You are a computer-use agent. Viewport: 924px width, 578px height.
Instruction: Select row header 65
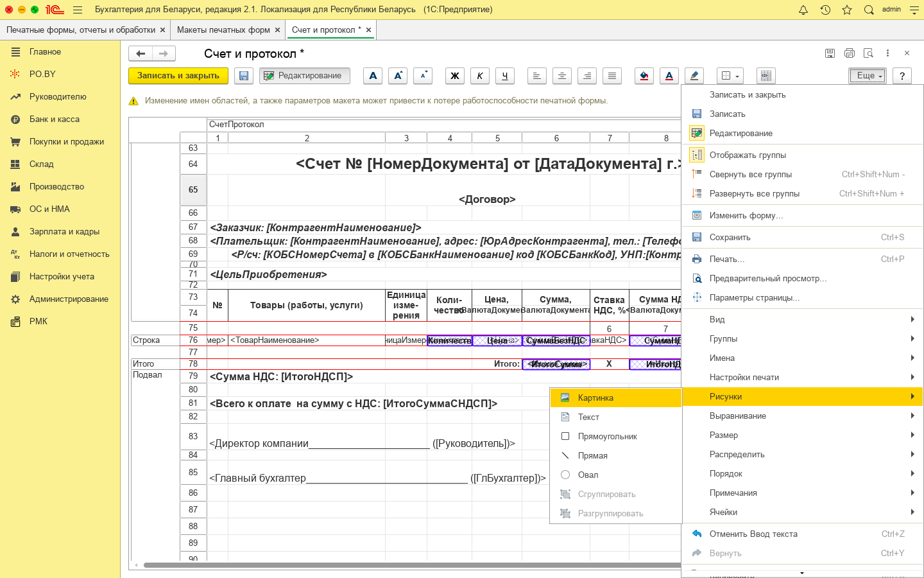coord(193,189)
